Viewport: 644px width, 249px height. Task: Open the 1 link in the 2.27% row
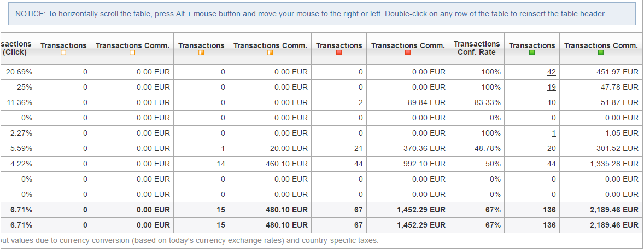coord(553,133)
